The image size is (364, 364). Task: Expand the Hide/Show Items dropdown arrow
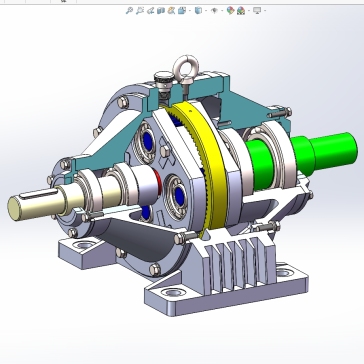[222, 11]
